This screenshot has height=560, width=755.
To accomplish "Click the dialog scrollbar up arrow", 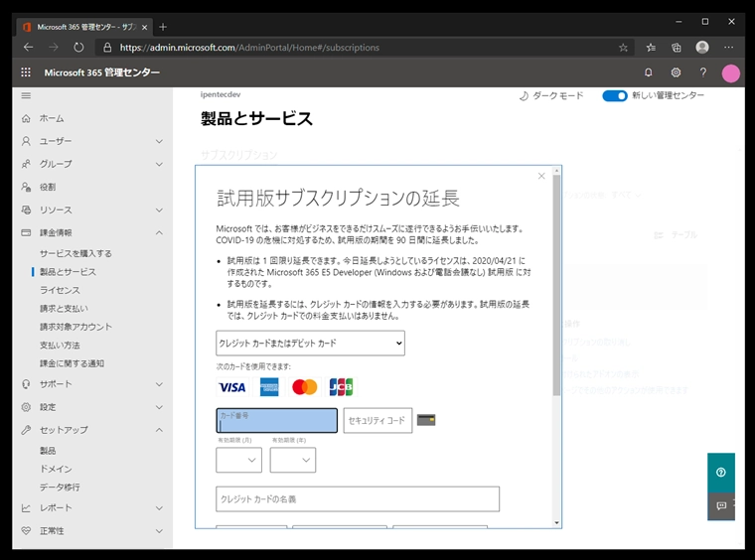I will [x=556, y=171].
